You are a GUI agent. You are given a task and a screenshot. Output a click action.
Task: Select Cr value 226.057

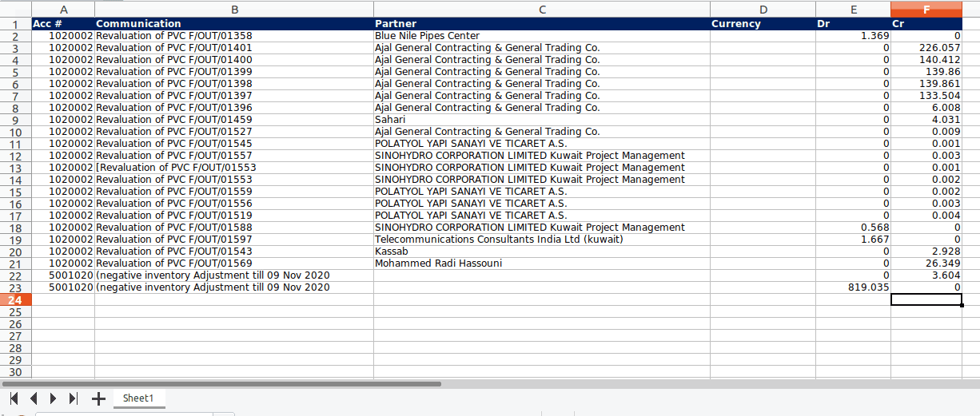926,48
